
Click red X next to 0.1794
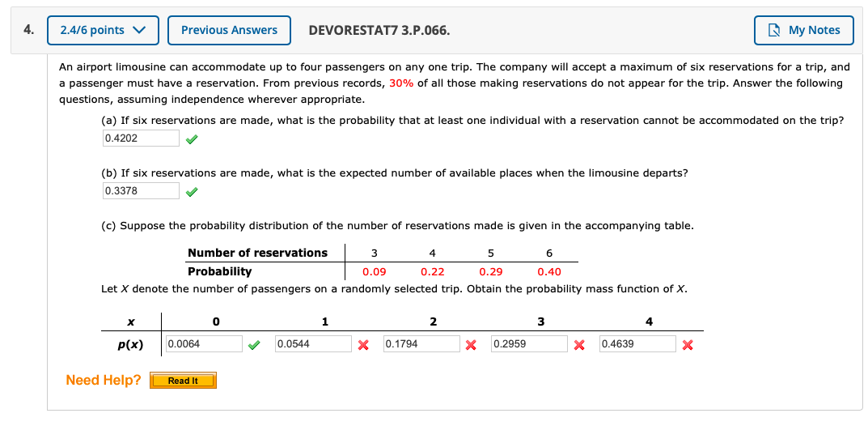click(471, 345)
